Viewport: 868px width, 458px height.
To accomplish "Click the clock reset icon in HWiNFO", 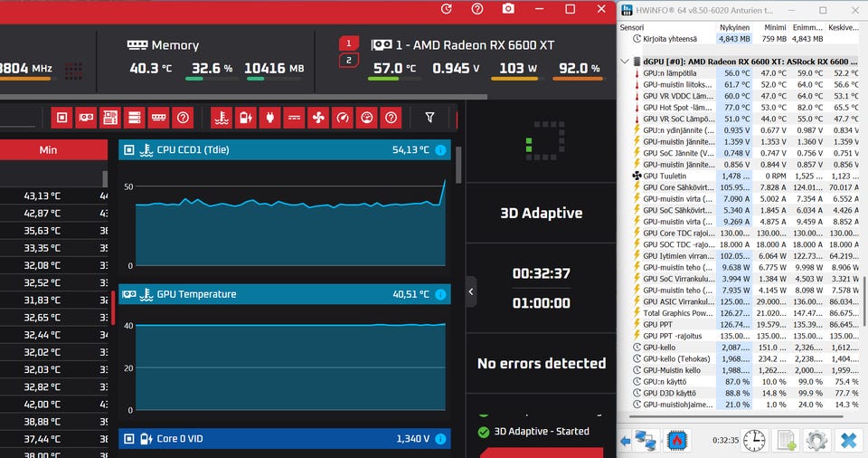I will (754, 440).
